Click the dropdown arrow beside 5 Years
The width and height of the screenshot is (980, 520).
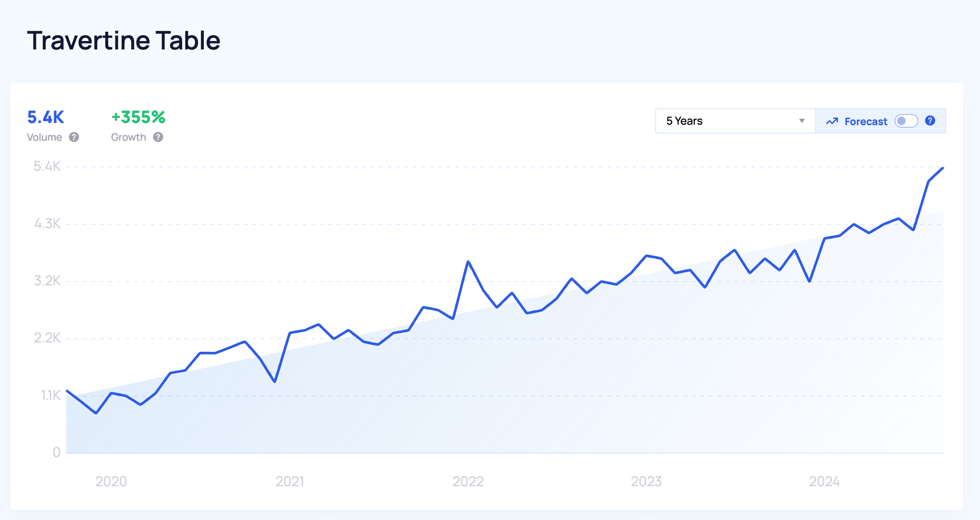coord(802,121)
